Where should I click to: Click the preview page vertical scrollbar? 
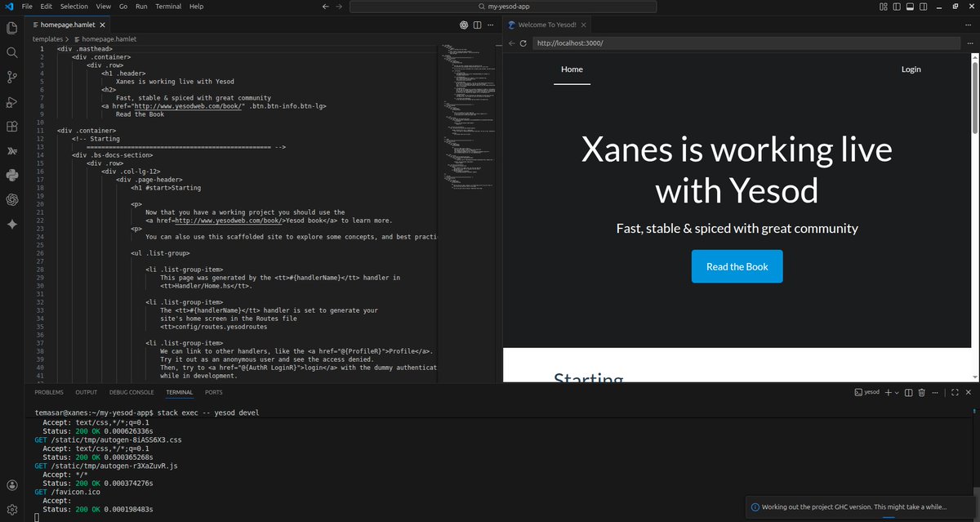point(974,98)
